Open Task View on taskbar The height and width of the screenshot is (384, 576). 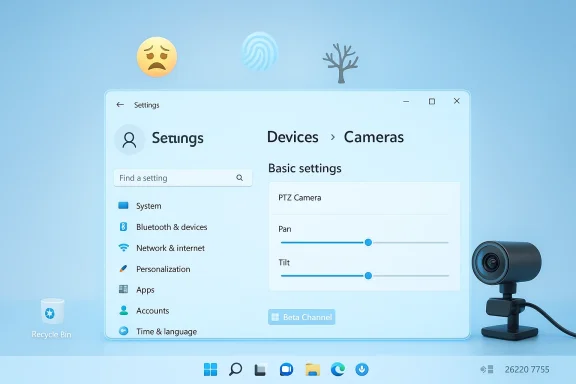coord(260,370)
